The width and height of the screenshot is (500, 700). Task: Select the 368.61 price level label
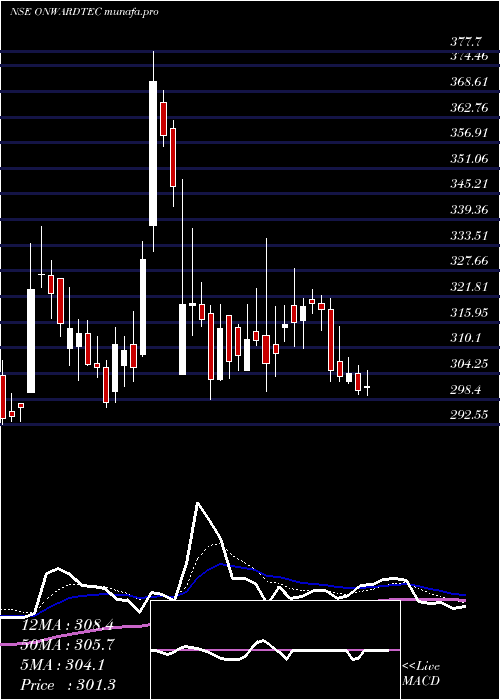coord(469,82)
